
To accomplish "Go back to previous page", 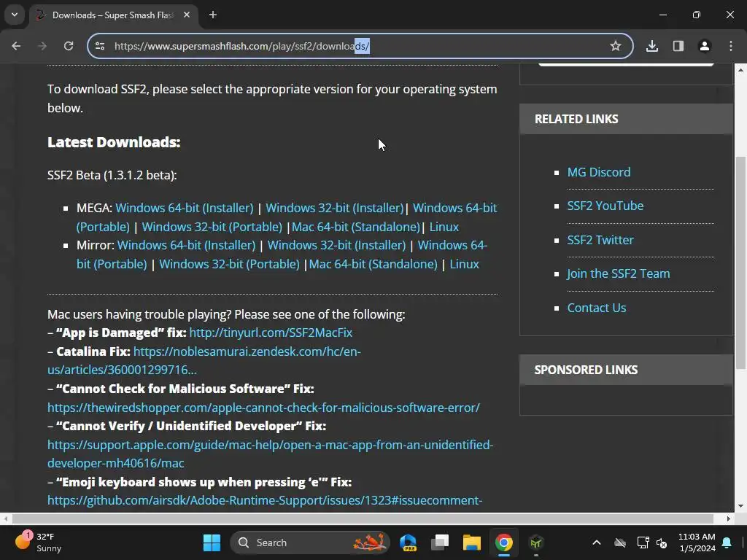I will (16, 46).
